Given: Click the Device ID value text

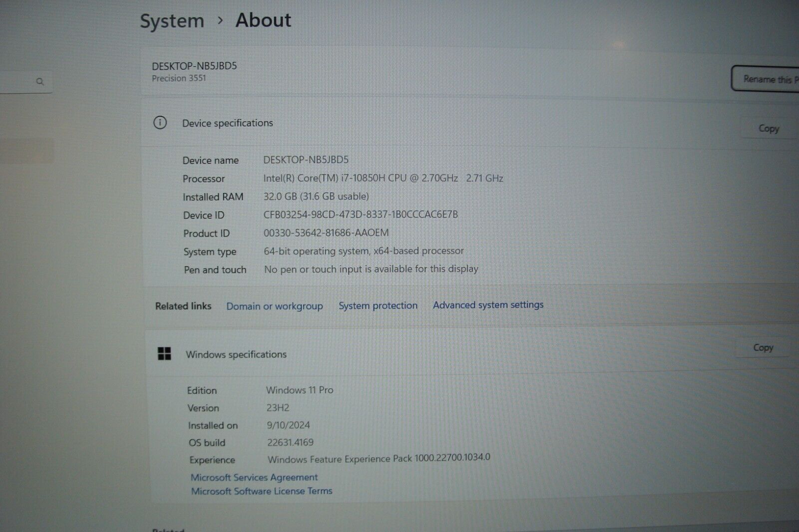Looking at the screenshot, I should point(360,215).
